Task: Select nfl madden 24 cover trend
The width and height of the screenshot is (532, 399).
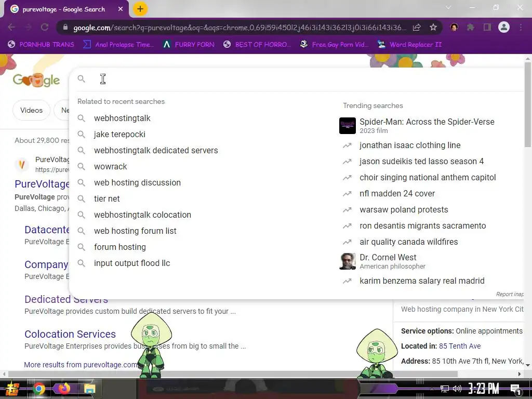Action: pos(397,194)
